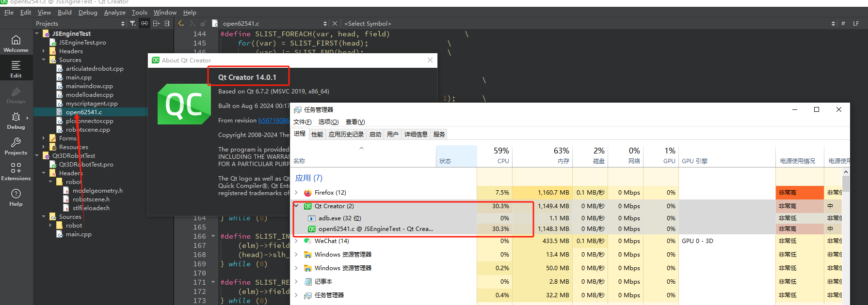Close the open62541.c document with X

click(x=335, y=23)
